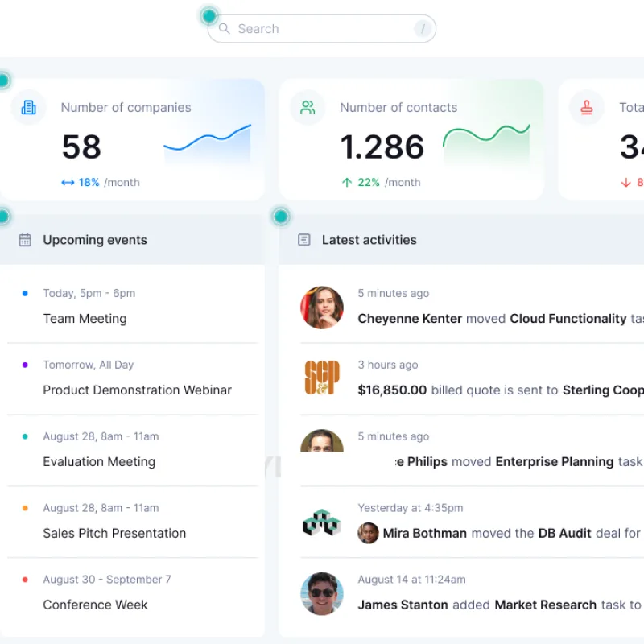The width and height of the screenshot is (644, 644).
Task: Open the Evaluation Meeting event
Action: 99,461
